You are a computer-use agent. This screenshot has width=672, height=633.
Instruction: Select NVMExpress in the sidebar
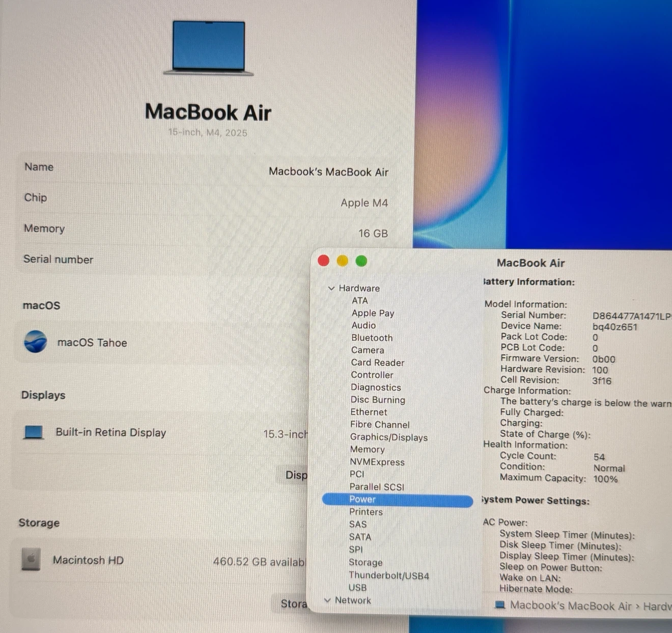[377, 462]
